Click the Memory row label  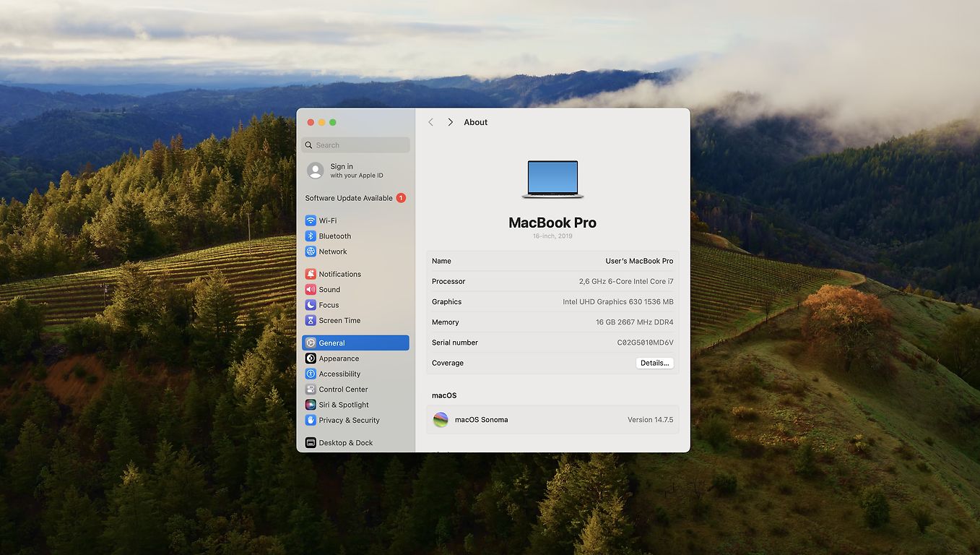pos(446,322)
